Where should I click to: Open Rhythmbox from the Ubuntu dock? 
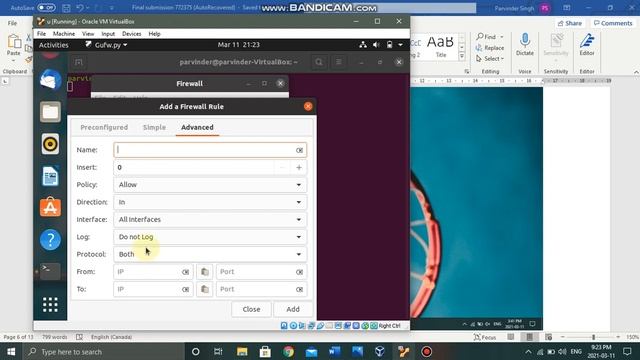50,144
